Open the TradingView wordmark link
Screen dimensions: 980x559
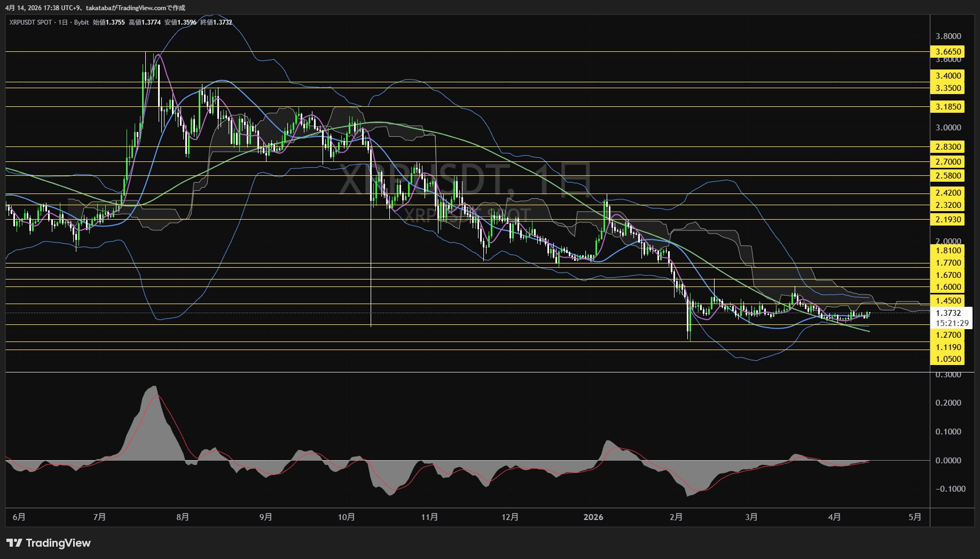[x=58, y=543]
